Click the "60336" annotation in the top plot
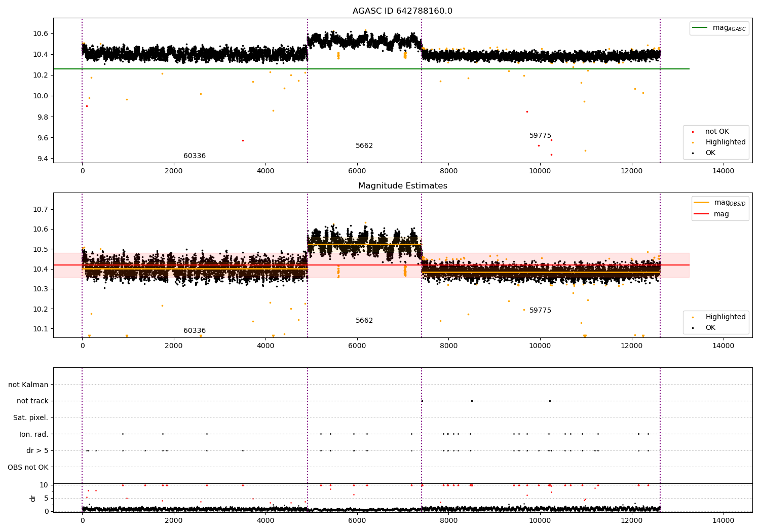 tap(195, 156)
